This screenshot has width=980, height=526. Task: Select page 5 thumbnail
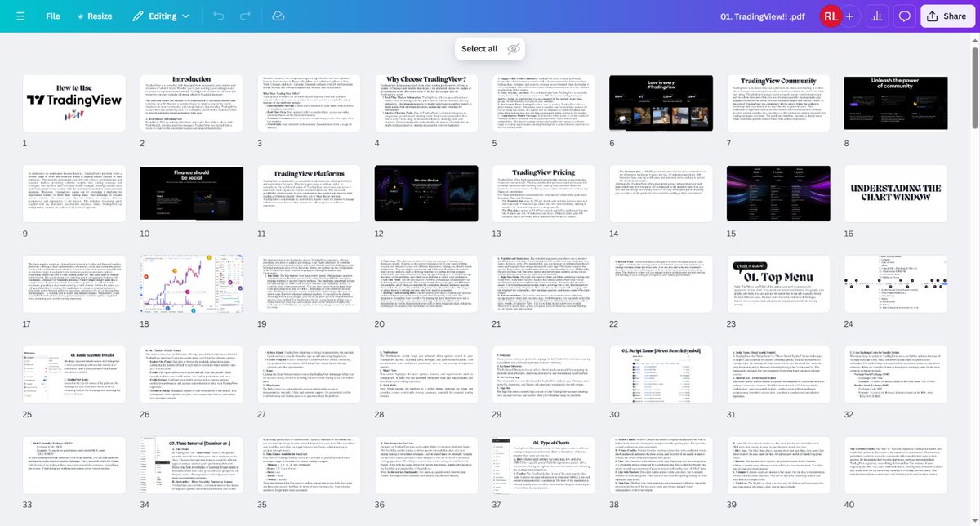[x=543, y=103]
